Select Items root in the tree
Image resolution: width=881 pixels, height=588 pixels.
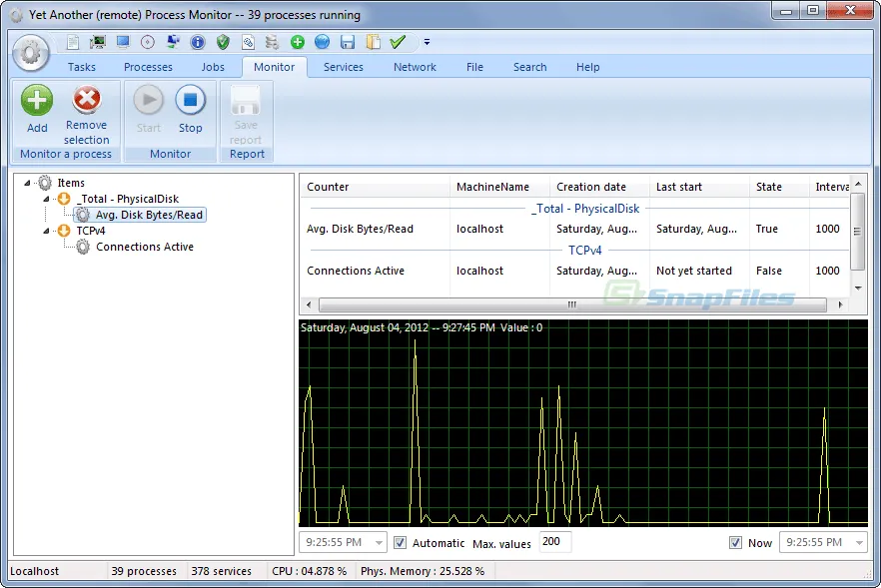point(71,183)
